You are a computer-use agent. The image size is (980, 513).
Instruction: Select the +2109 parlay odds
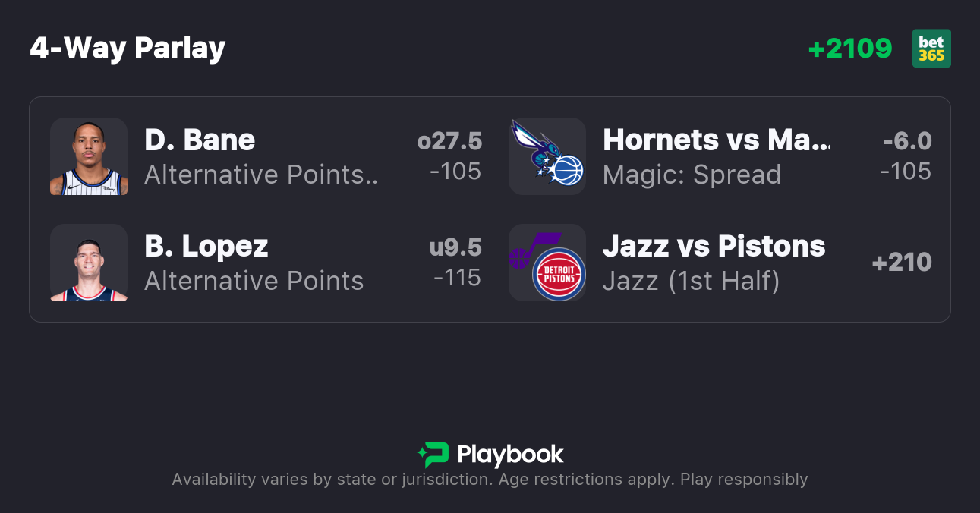(x=850, y=49)
